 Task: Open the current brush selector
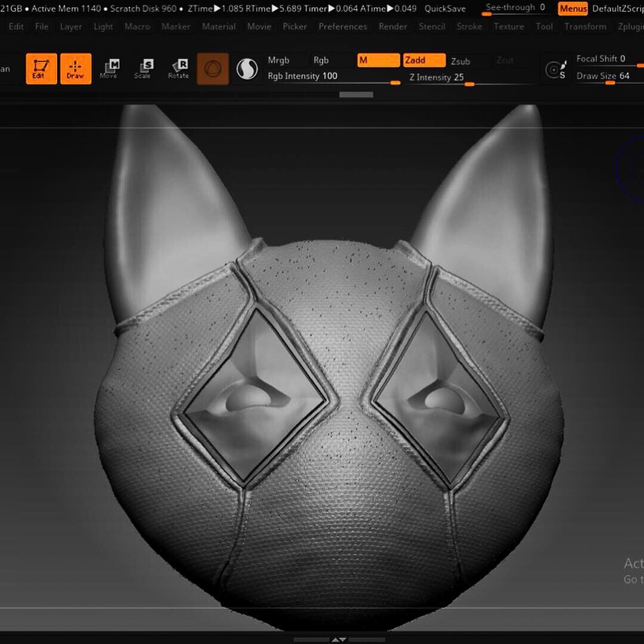click(212, 68)
